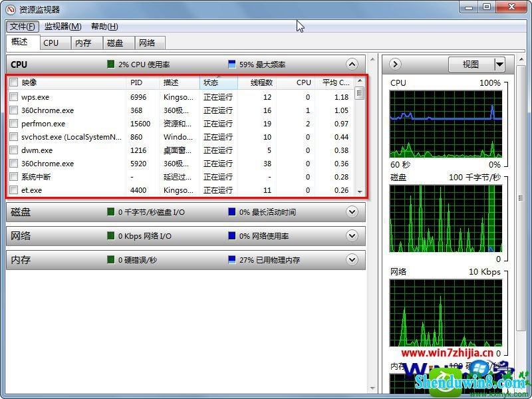The width and height of the screenshot is (532, 399).
Task: Switch to the CPU tab
Action: pyautogui.click(x=55, y=43)
